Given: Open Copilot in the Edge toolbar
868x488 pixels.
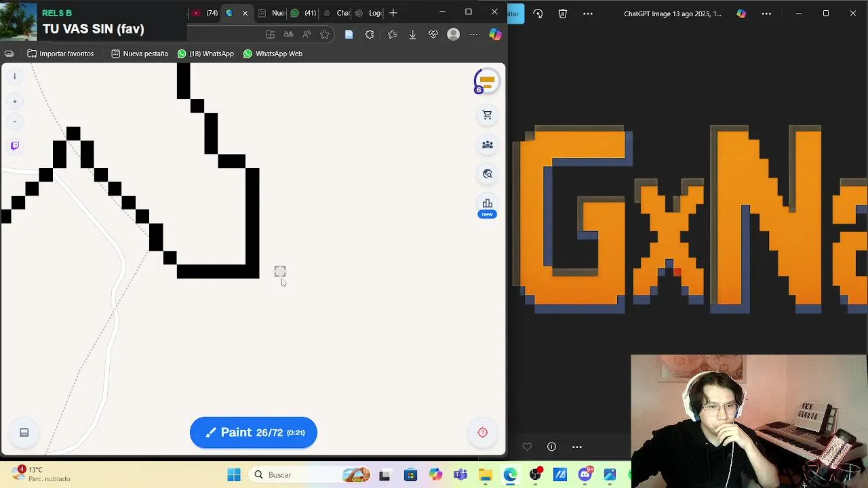Looking at the screenshot, I should [496, 35].
